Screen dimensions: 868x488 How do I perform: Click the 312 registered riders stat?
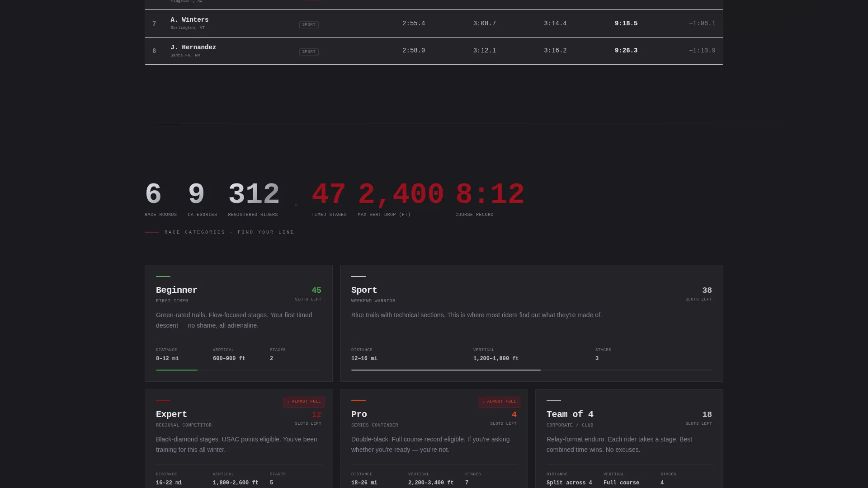click(x=254, y=199)
